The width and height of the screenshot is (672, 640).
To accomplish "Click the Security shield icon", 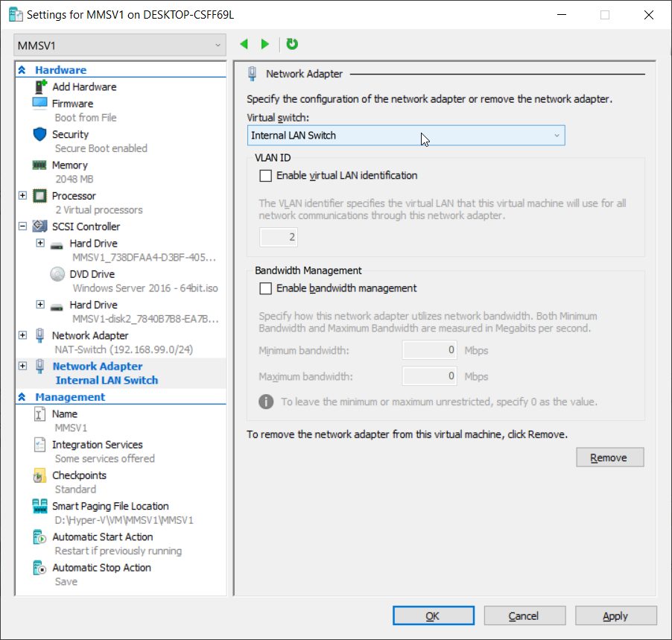I will (39, 134).
